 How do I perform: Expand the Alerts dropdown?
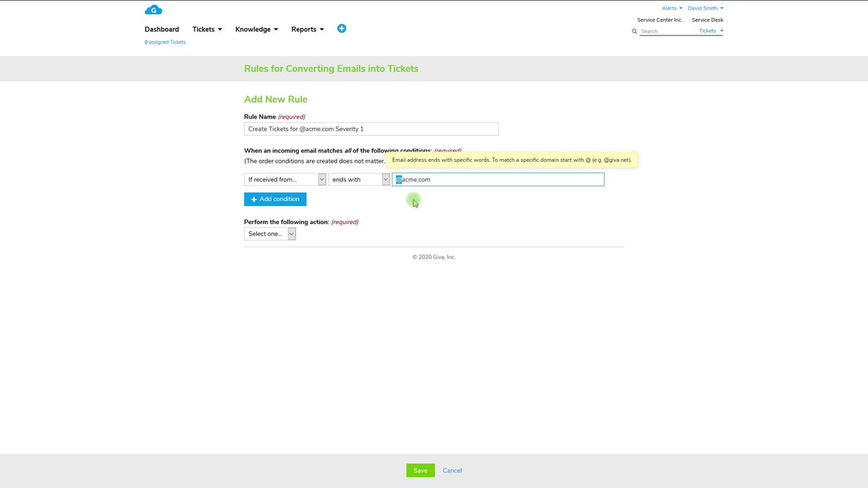[669, 7]
